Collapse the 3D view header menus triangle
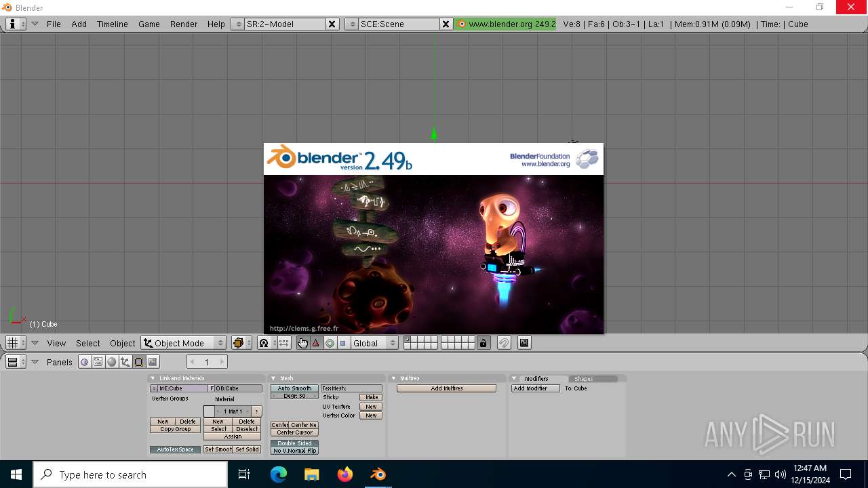This screenshot has width=868, height=488. [x=35, y=343]
